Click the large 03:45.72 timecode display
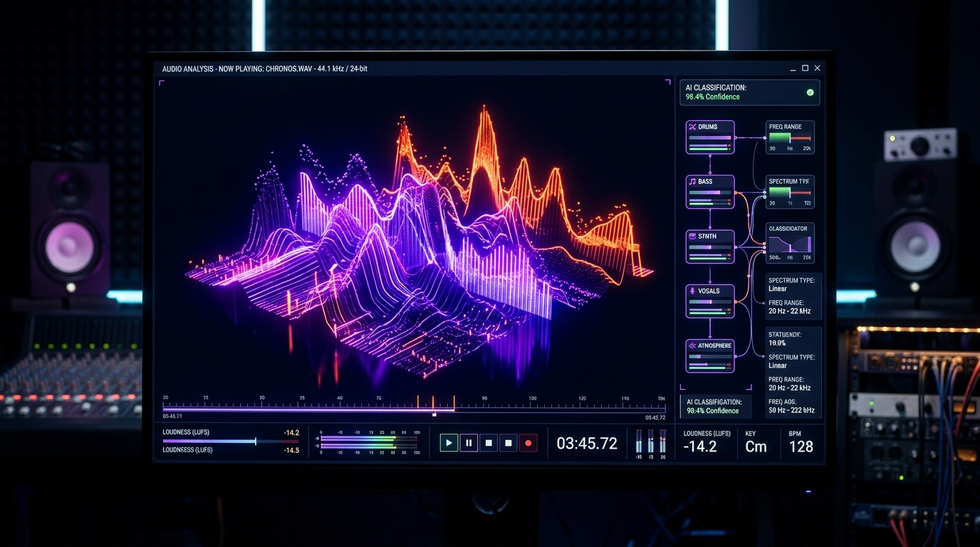This screenshot has height=547, width=980. click(x=587, y=444)
